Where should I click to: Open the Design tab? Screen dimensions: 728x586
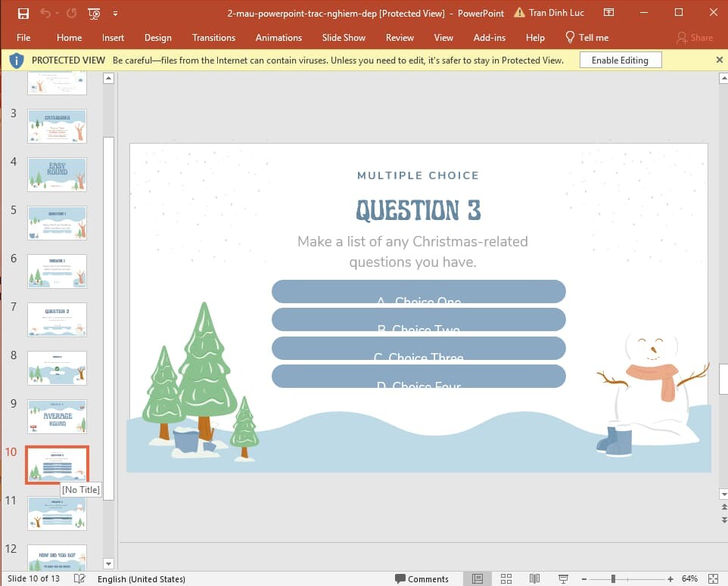(157, 37)
